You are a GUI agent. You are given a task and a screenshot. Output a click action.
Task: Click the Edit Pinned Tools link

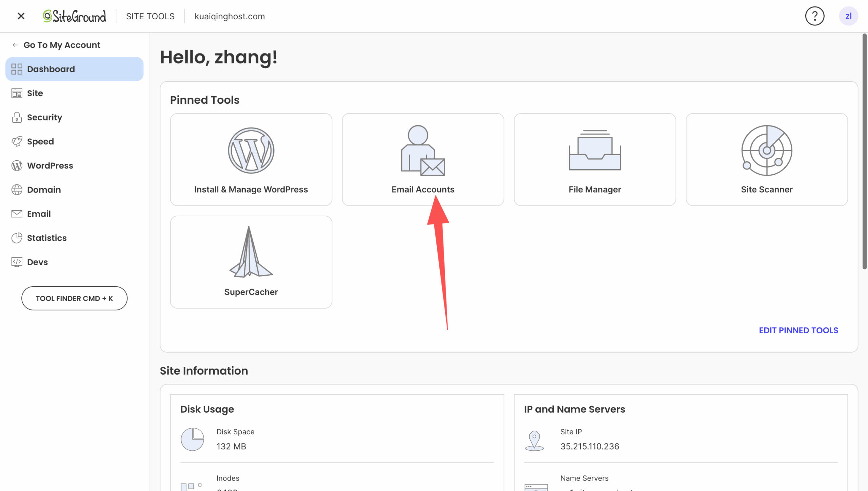(798, 330)
